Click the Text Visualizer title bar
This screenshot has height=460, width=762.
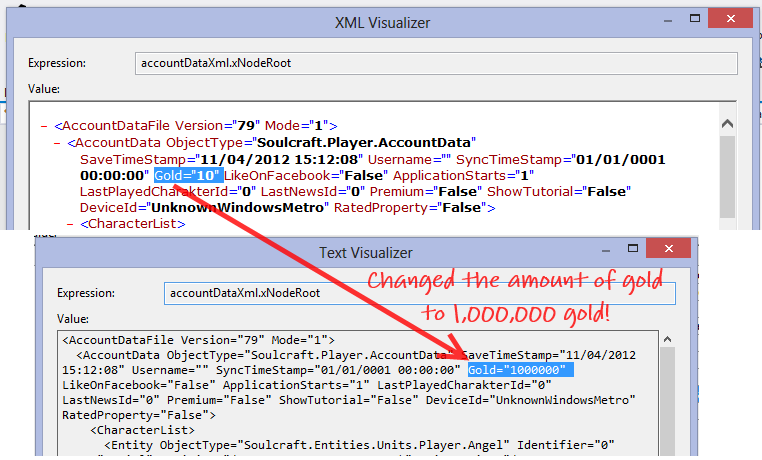click(365, 253)
